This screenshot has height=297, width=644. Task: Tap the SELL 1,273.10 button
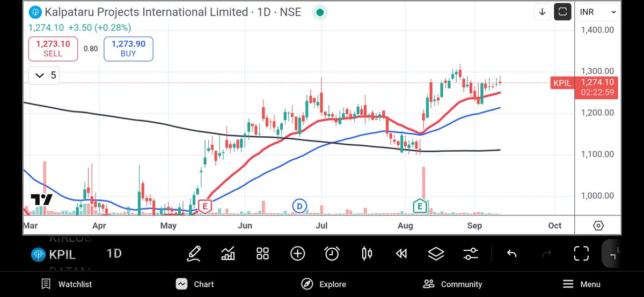pos(53,49)
